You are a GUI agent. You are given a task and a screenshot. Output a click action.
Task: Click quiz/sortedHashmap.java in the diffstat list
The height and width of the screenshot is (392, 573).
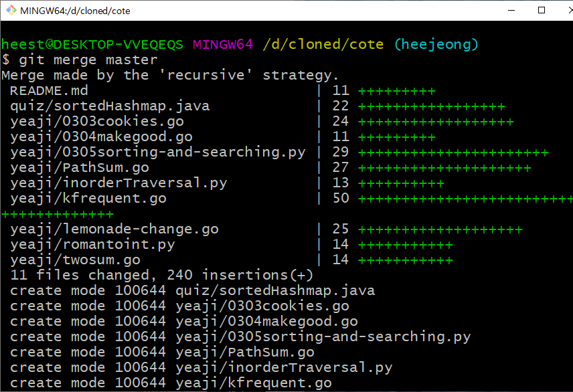[110, 106]
